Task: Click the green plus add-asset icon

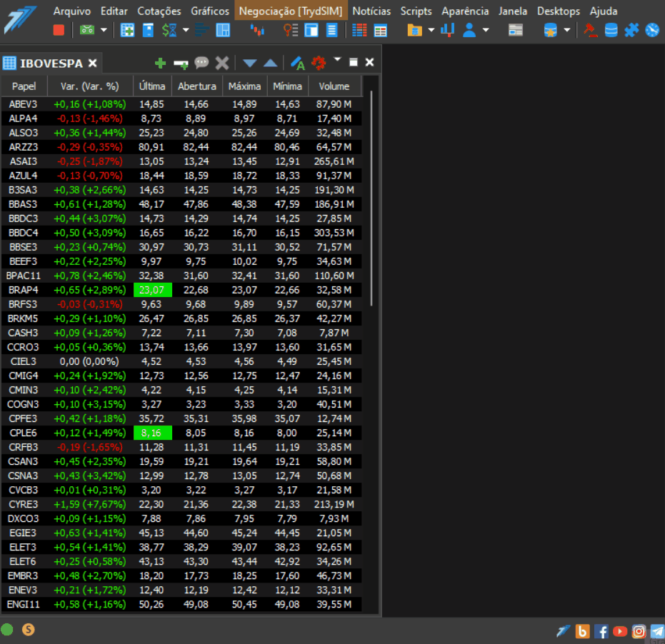Action: tap(160, 63)
